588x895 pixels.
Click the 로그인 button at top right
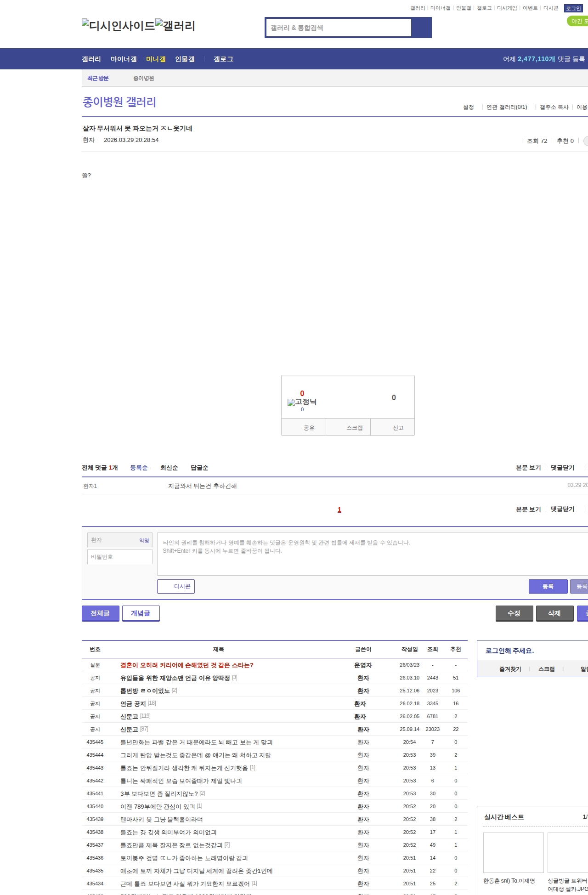click(x=573, y=8)
